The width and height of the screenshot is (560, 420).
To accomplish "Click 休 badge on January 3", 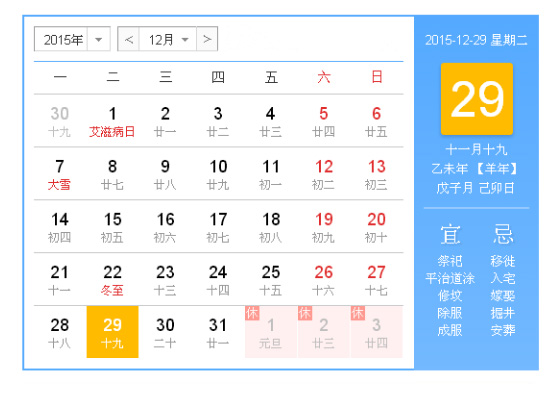I will click(358, 313).
